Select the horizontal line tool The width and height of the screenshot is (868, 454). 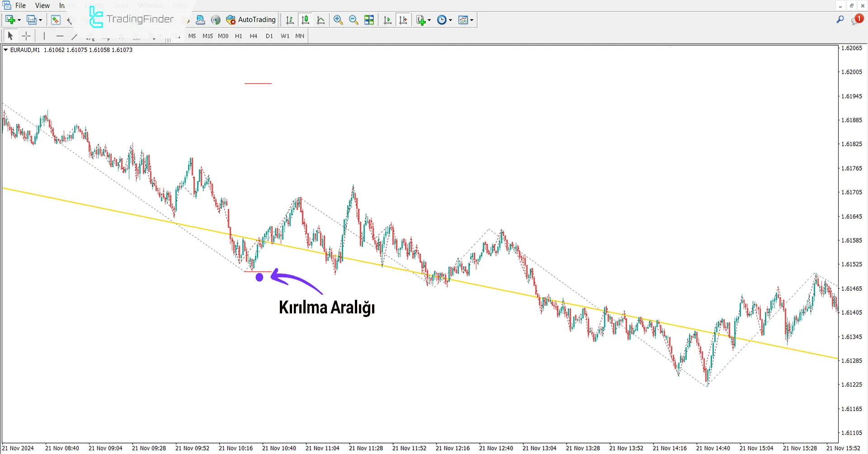(x=60, y=36)
